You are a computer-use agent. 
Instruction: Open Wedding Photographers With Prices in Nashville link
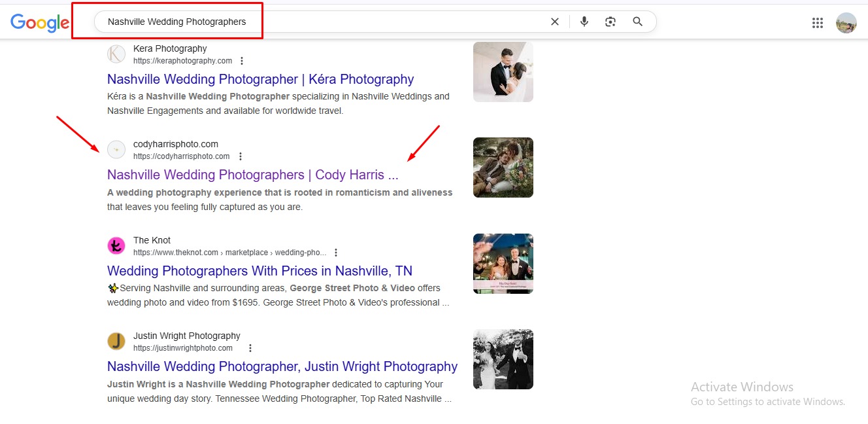[x=259, y=271]
